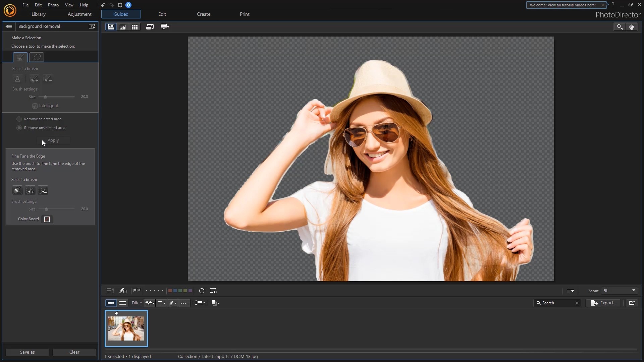Click the Apply button
This screenshot has height=362, width=644.
click(x=53, y=140)
